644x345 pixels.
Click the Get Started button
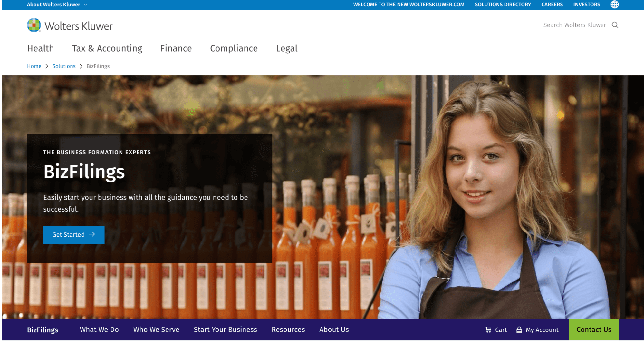coord(74,235)
